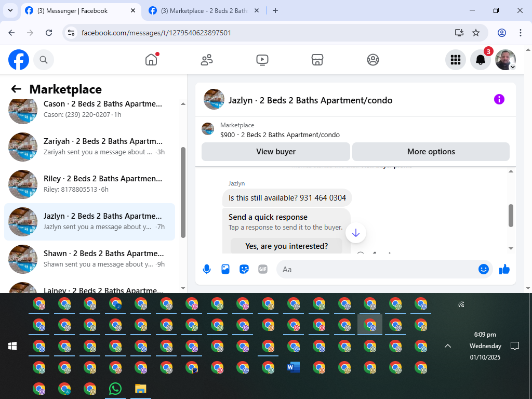Open Cason conversation in list

[89, 109]
